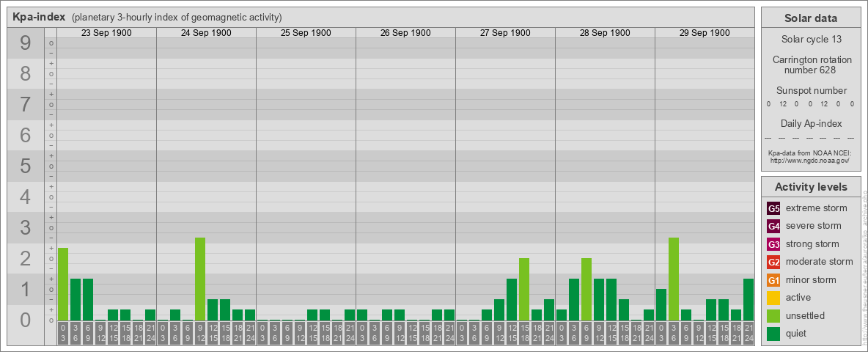Click the 'Daily Ap-index' label
The image size is (868, 352).
click(x=811, y=123)
